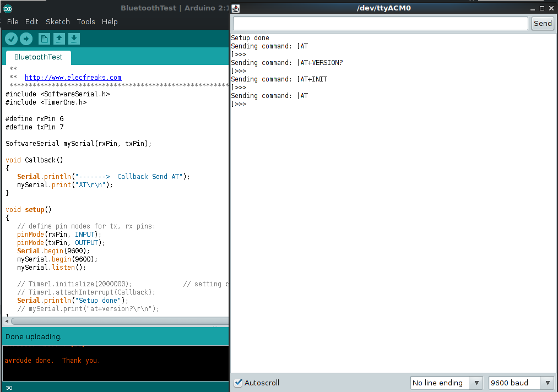Click the 'void setup()' line
Image resolution: width=558 pixels, height=392 pixels.
[x=29, y=210]
